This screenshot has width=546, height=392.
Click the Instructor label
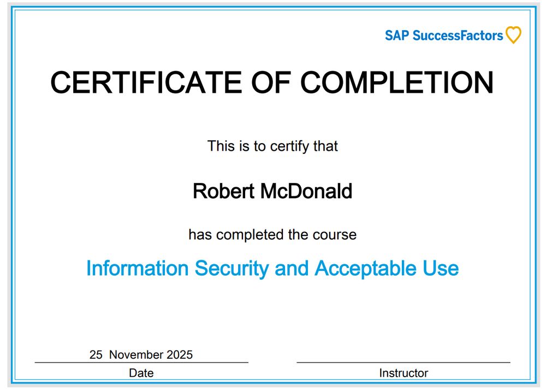click(x=403, y=373)
